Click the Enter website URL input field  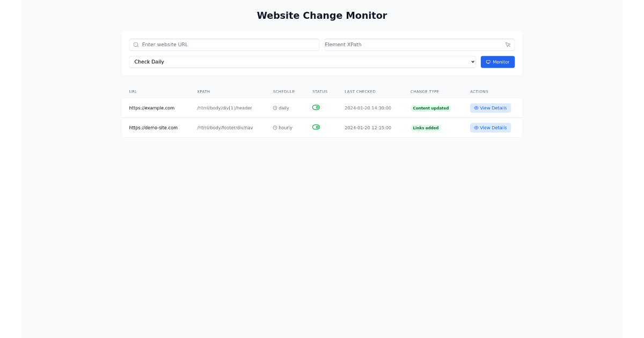click(x=224, y=45)
